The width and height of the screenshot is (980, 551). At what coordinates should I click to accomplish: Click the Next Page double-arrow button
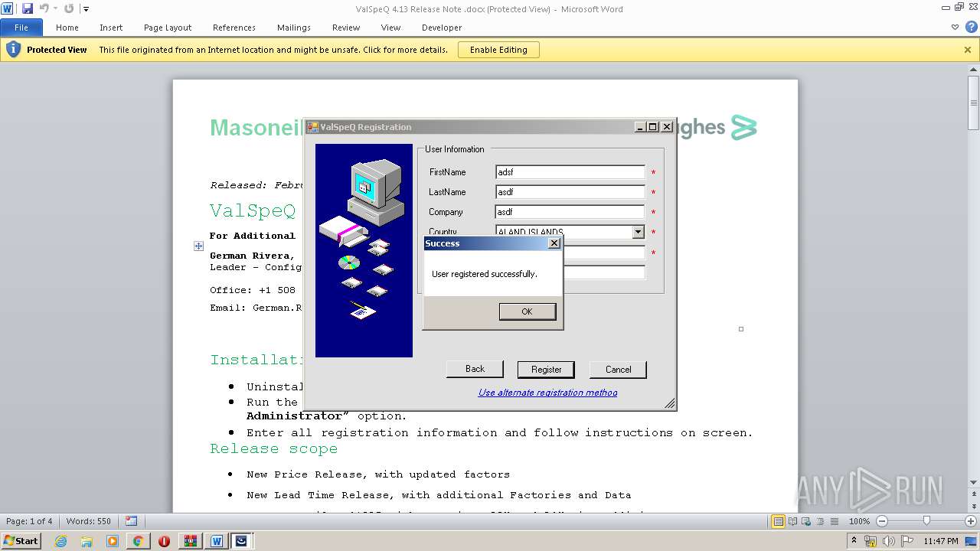click(x=973, y=507)
